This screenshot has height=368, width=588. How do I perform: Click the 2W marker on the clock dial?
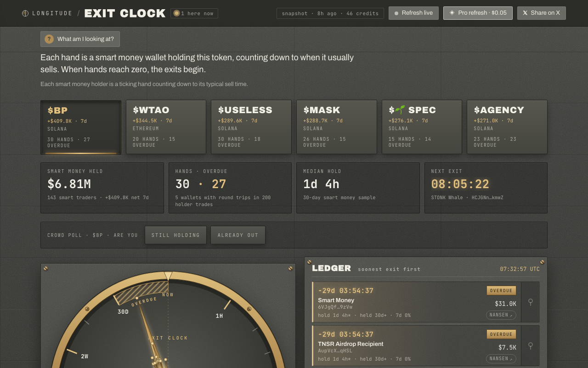tap(85, 356)
